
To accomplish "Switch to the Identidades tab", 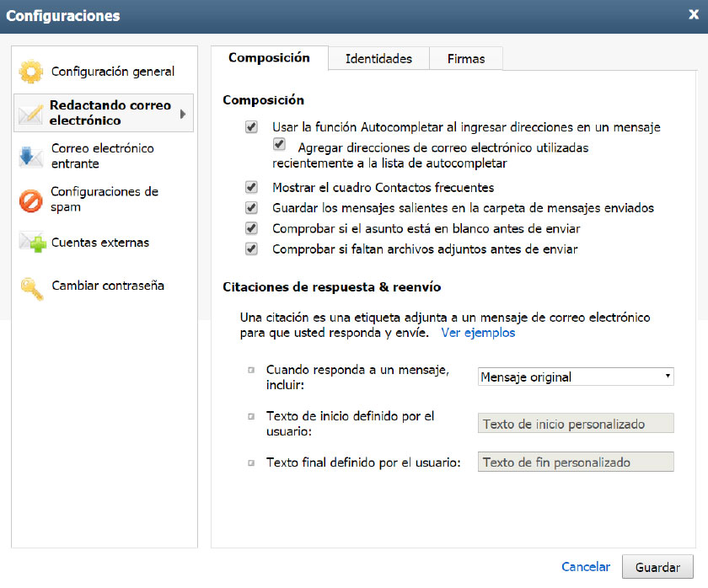I will coord(378,59).
